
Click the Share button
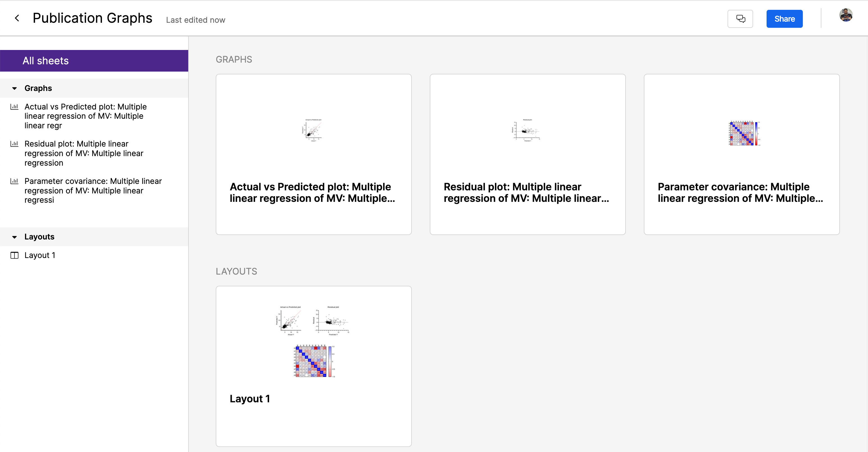[784, 19]
